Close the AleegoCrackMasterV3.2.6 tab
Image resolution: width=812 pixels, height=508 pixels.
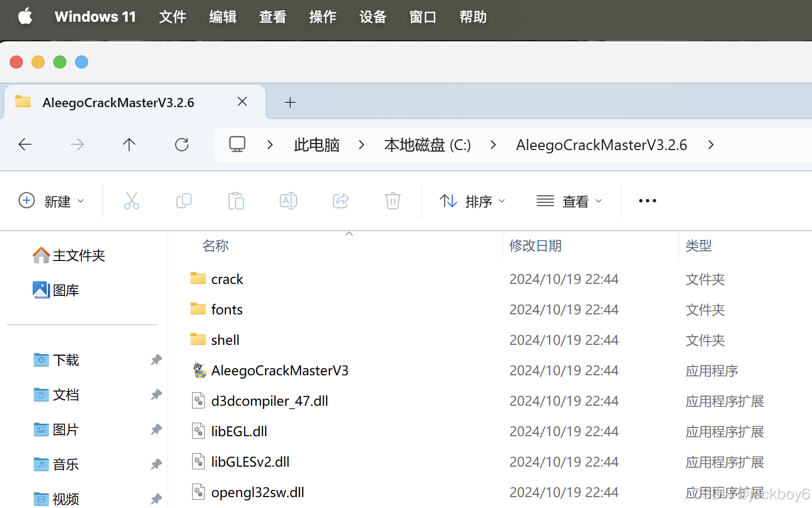pos(243,102)
